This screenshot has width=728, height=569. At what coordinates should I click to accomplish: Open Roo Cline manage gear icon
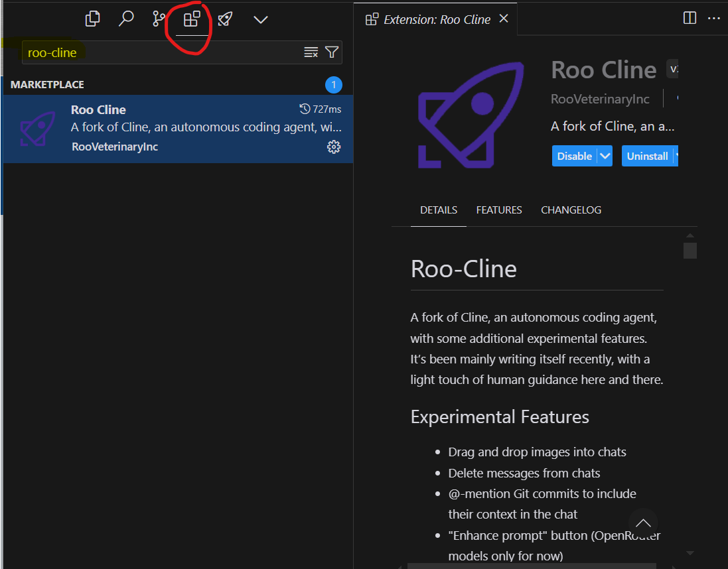[333, 147]
